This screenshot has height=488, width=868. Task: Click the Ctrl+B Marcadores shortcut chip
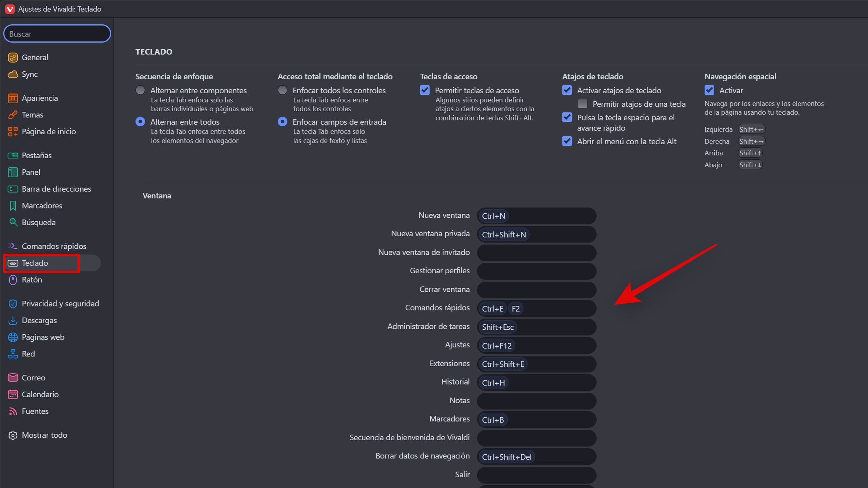pos(493,420)
